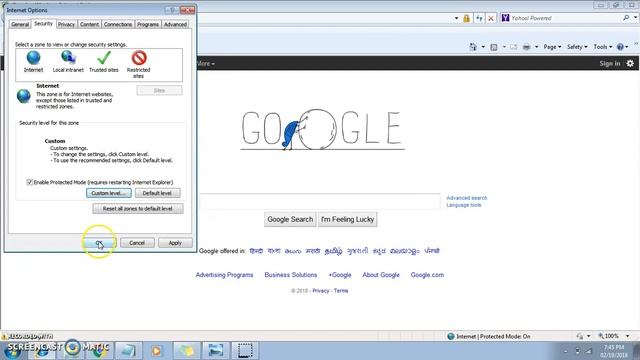The height and width of the screenshot is (360, 640).
Task: Expand the Home button dropdown arrow
Action: 483,47
